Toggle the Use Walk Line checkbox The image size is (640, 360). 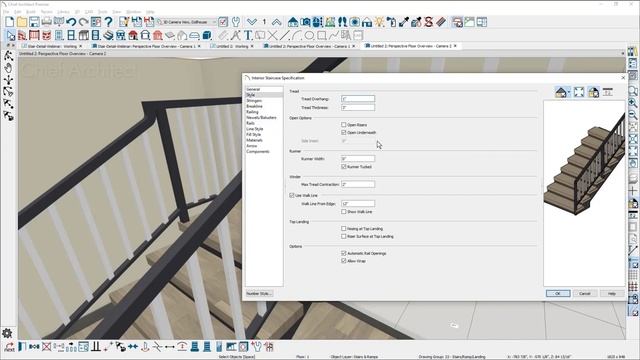tap(292, 196)
